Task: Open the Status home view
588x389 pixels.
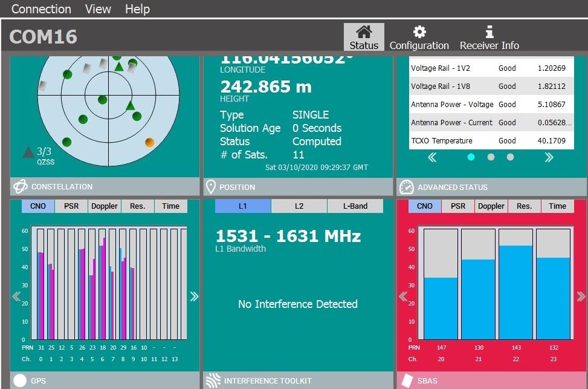Action: tap(364, 38)
